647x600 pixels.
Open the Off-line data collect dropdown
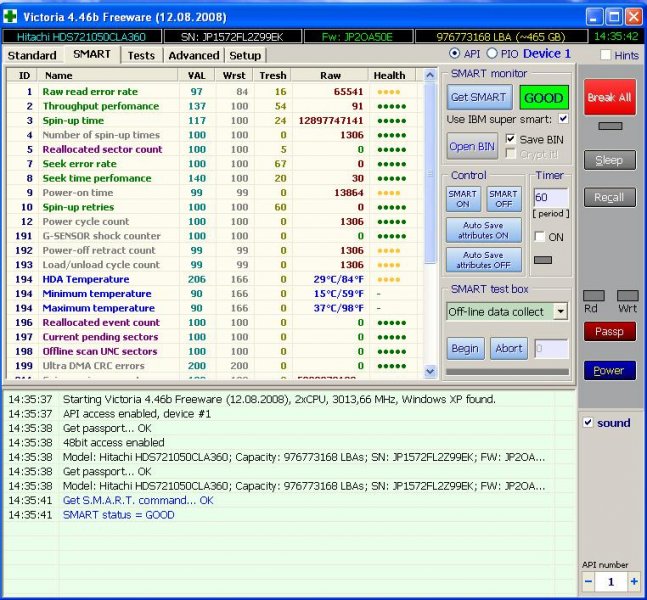click(559, 312)
